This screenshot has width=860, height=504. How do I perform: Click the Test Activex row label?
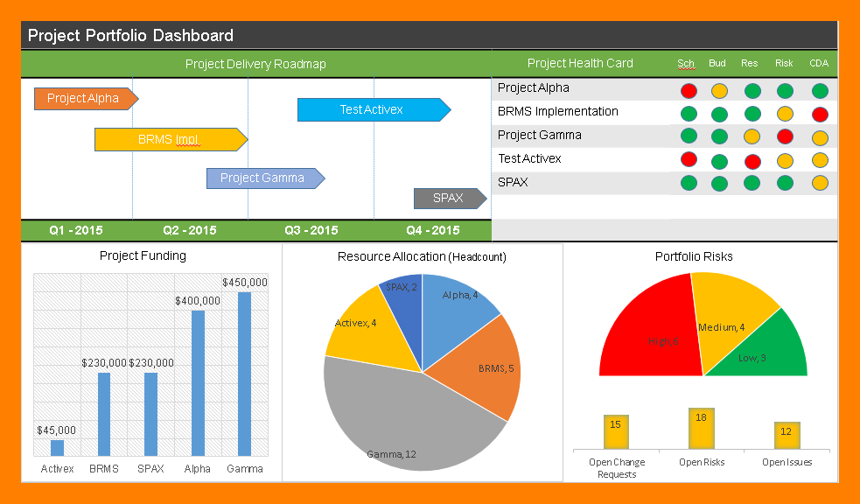click(x=529, y=159)
